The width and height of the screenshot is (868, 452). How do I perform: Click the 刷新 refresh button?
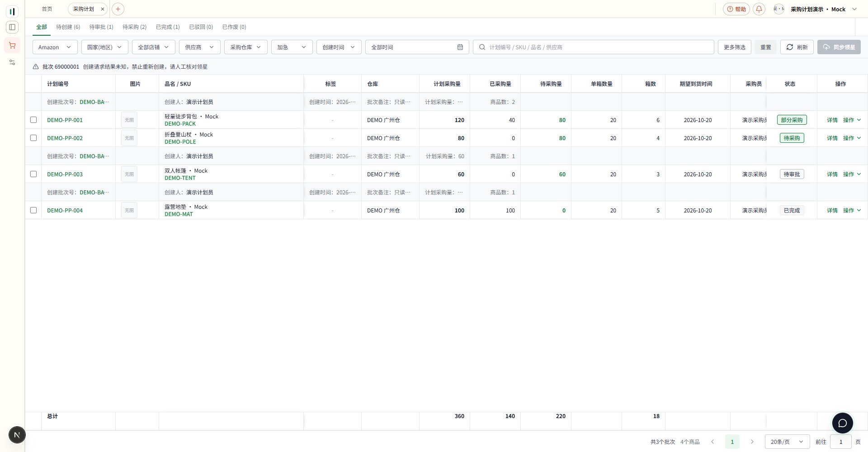click(x=797, y=47)
